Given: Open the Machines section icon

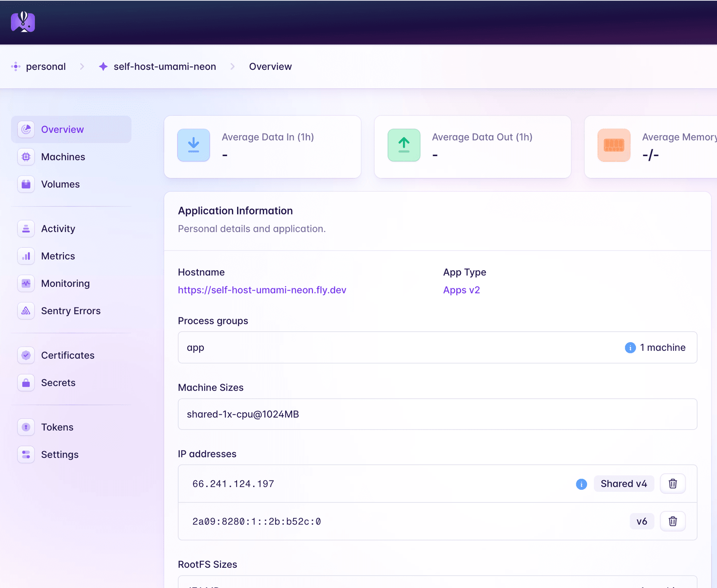Looking at the screenshot, I should click(x=26, y=157).
